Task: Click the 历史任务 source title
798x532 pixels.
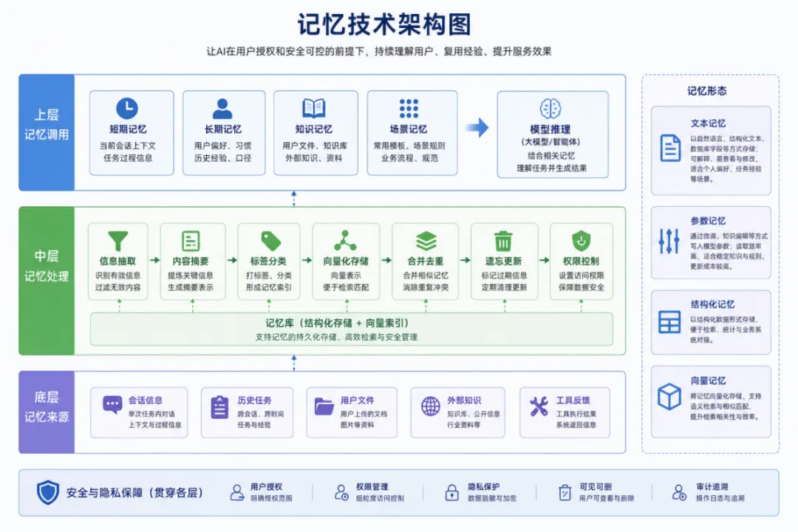Action: [254, 400]
